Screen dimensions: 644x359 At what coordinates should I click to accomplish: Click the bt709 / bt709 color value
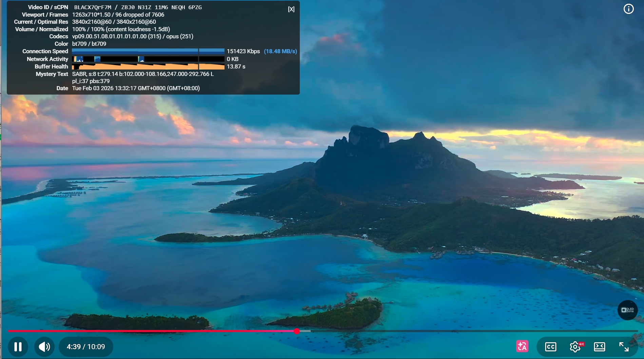tap(89, 44)
